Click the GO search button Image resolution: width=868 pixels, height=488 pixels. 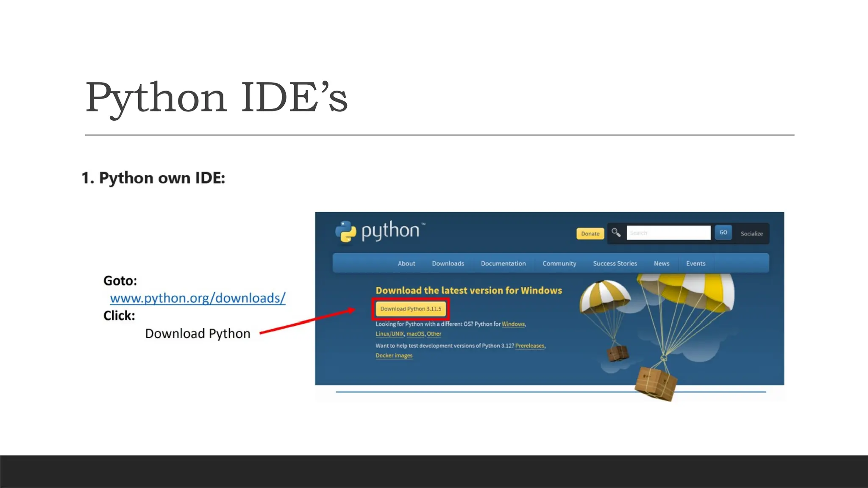click(723, 233)
